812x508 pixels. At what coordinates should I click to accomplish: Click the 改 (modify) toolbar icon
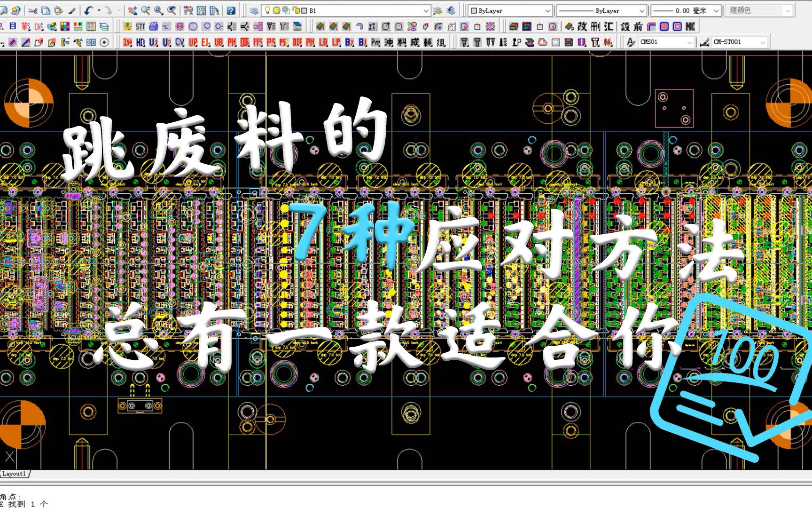pos(582,27)
